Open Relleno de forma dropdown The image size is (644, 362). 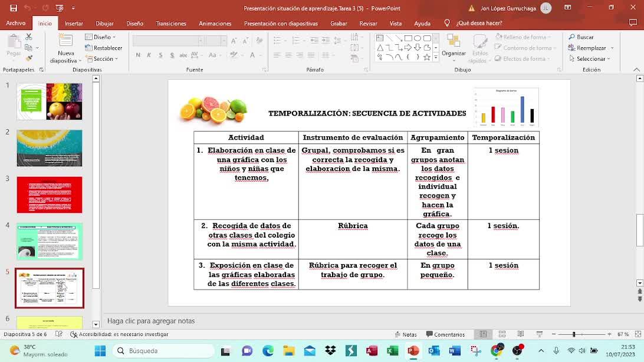coord(523,37)
